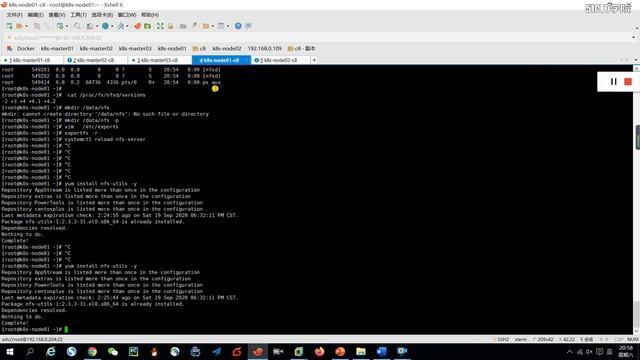Open dropdown arrow next to globe icon
Viewport: 640px width, 360px height.
click(x=112, y=26)
